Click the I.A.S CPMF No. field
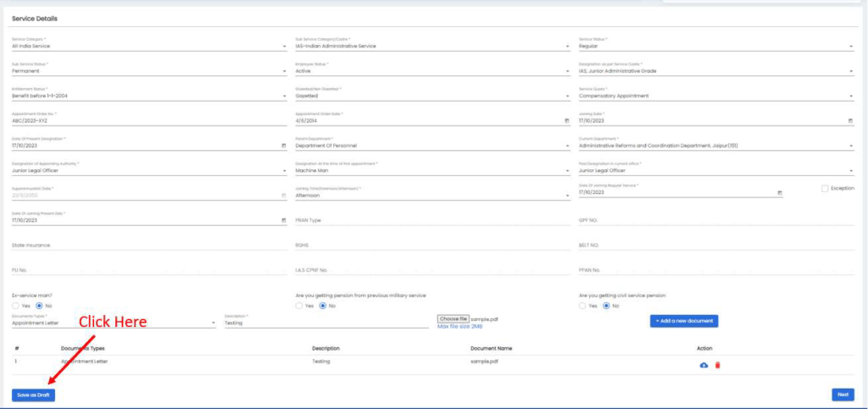 pos(432,270)
